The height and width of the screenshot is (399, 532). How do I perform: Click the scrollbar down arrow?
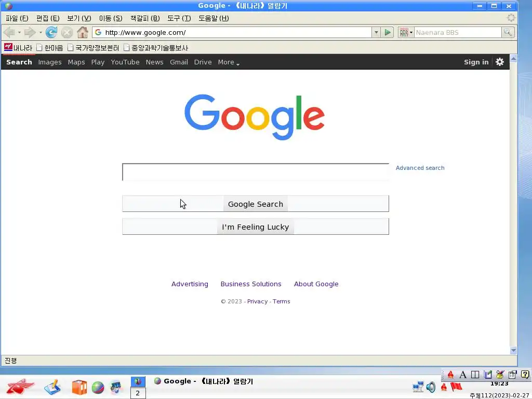pos(513,350)
